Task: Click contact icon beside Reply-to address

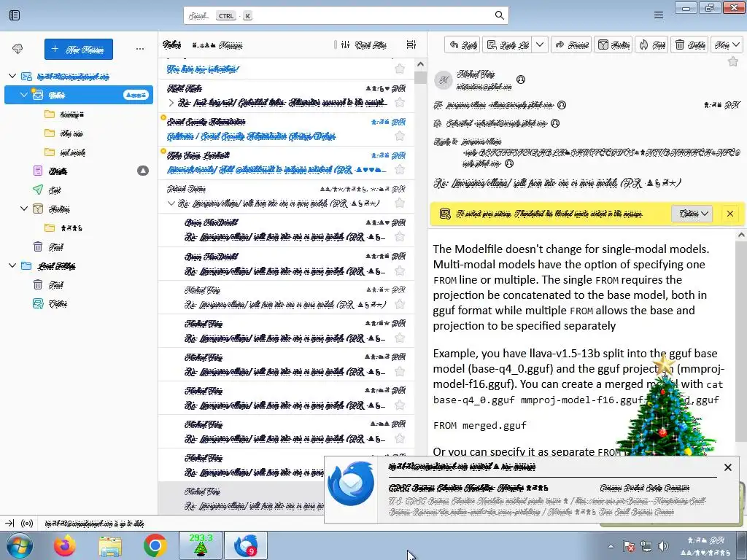Action: [509, 163]
